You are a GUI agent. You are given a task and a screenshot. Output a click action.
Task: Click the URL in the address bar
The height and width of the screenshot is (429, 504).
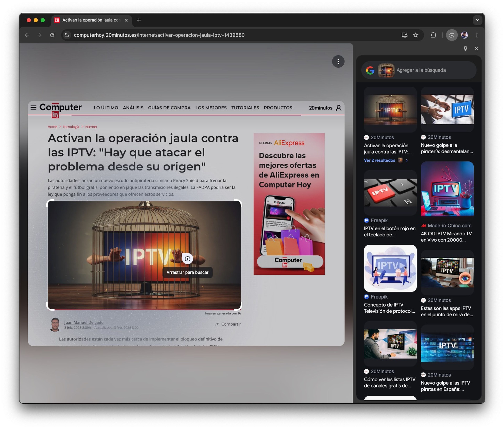tap(159, 35)
